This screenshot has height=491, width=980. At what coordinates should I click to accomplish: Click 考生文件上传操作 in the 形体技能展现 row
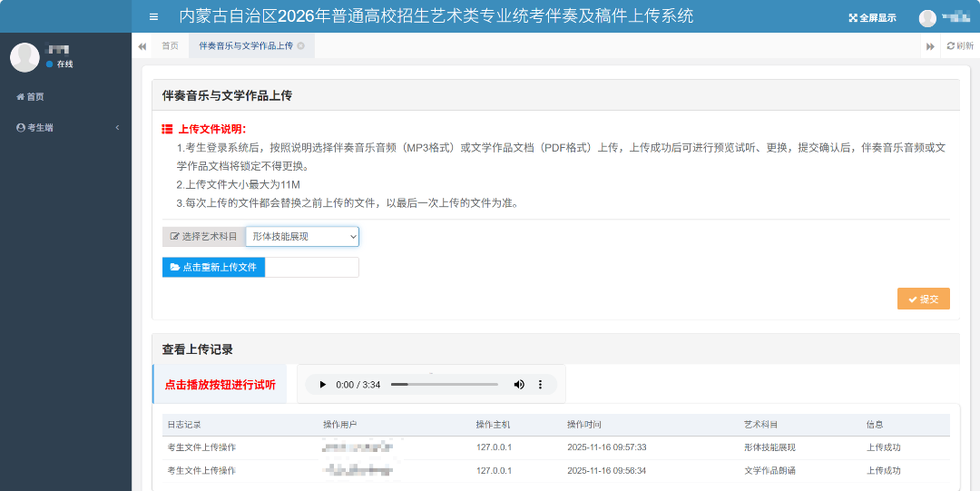click(x=201, y=447)
